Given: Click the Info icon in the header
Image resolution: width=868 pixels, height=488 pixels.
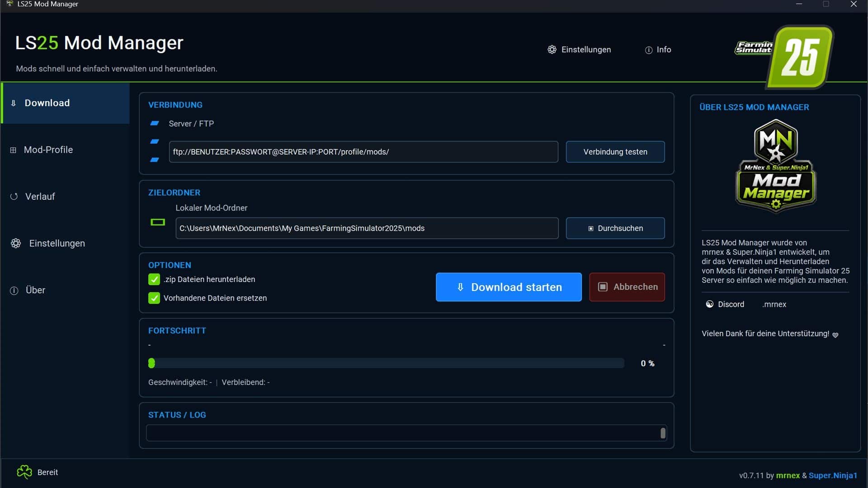Looking at the screenshot, I should [648, 50].
